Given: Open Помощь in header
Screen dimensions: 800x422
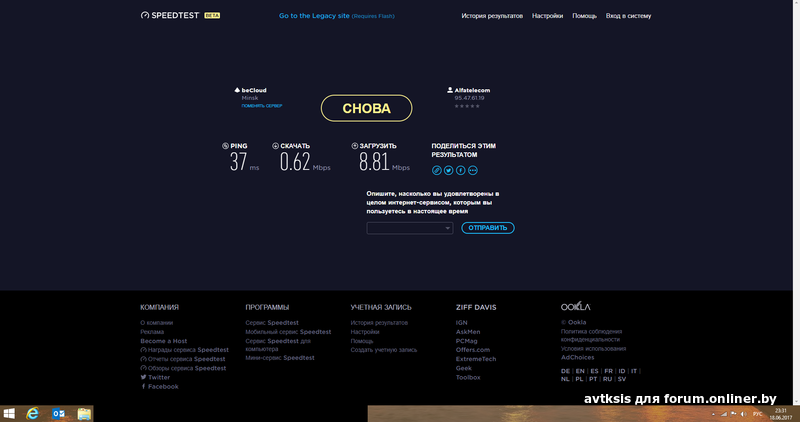Looking at the screenshot, I should point(584,16).
